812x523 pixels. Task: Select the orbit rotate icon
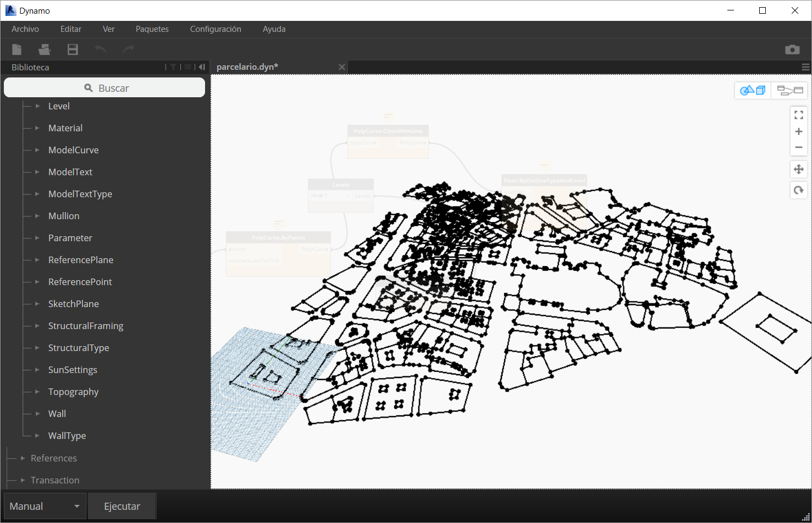[798, 190]
